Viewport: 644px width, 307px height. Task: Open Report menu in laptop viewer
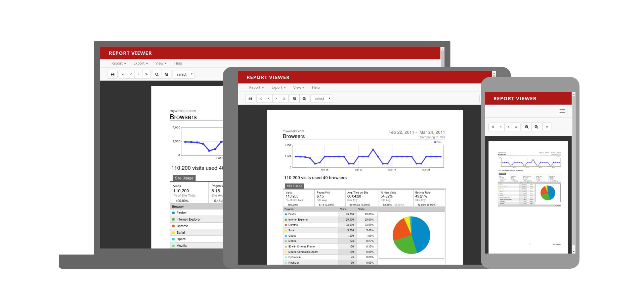119,63
